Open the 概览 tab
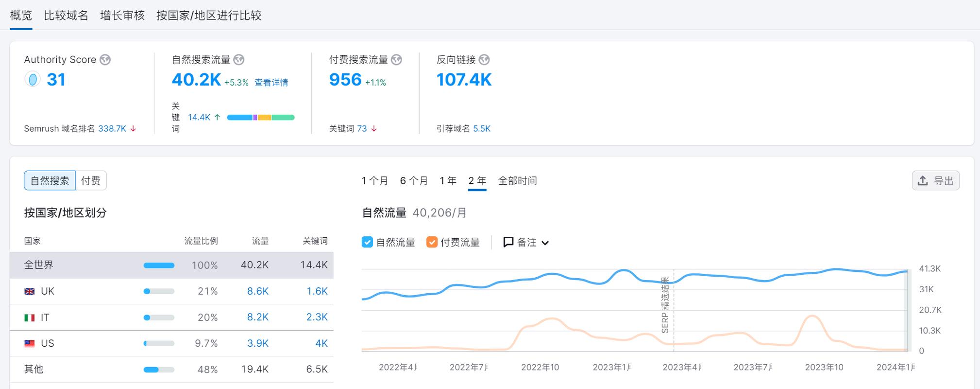The height and width of the screenshot is (389, 980). [x=21, y=16]
